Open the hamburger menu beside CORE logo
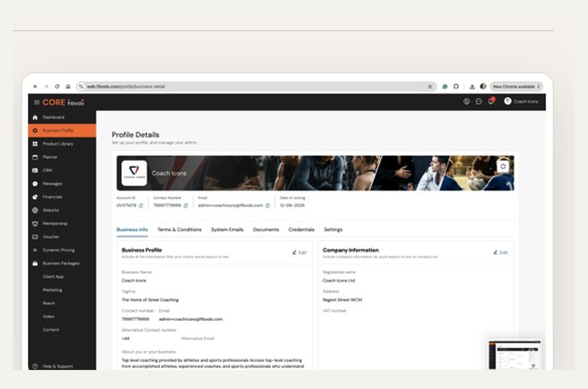Screen dimensions: 588x389 37,102
